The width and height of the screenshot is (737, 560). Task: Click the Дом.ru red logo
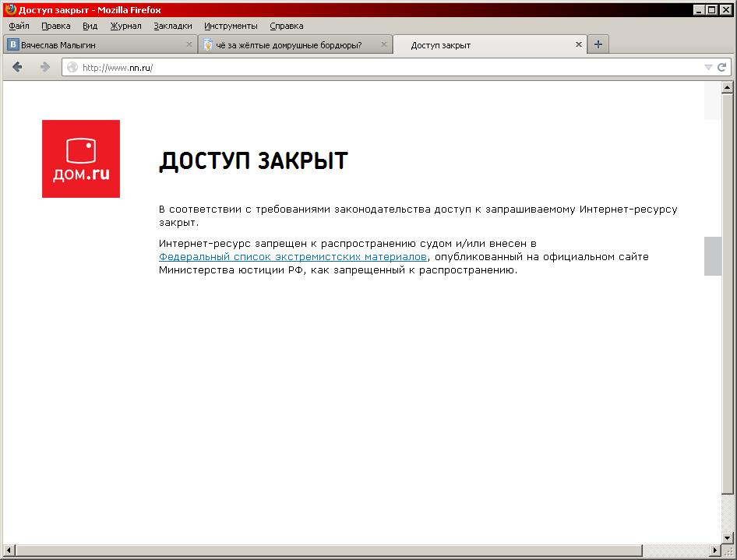(x=81, y=159)
